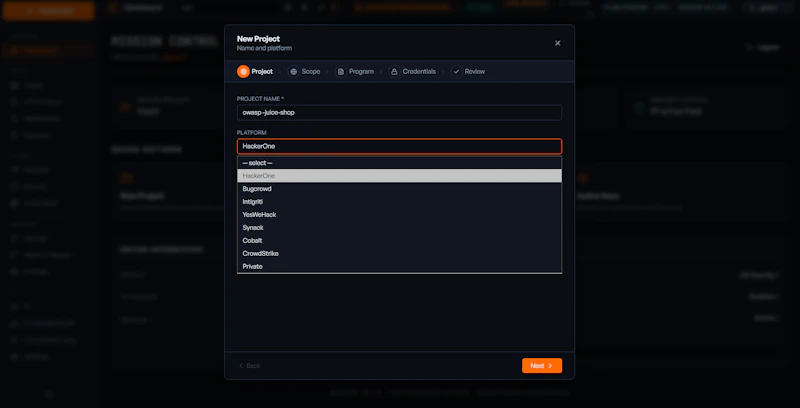Select Intigriti as the platform
This screenshot has width=800, height=408.
(x=399, y=202)
